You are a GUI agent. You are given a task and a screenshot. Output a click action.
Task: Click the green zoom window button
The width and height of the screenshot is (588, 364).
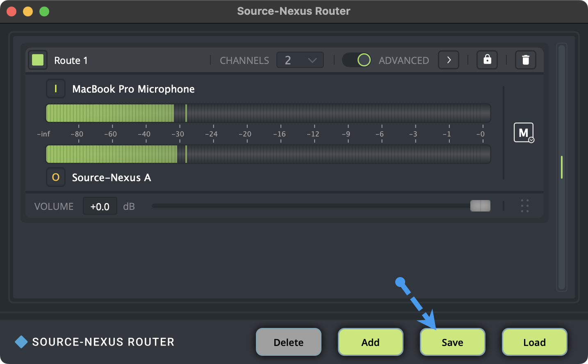click(44, 11)
